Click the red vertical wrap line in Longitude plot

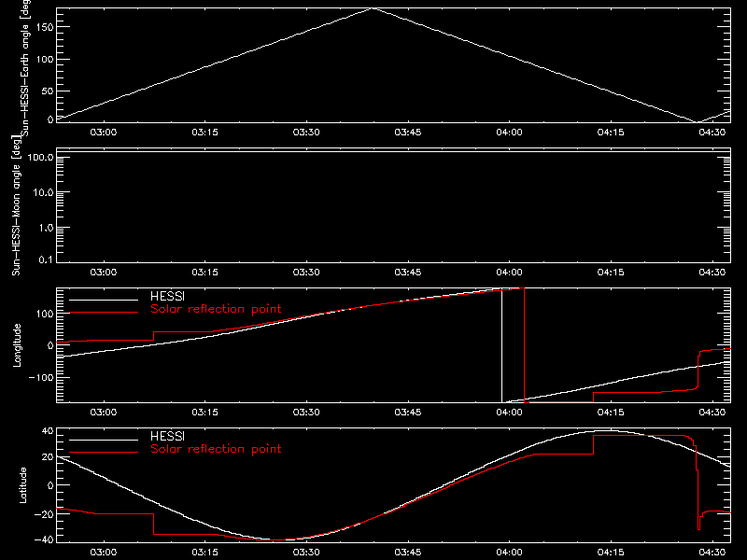click(x=524, y=345)
